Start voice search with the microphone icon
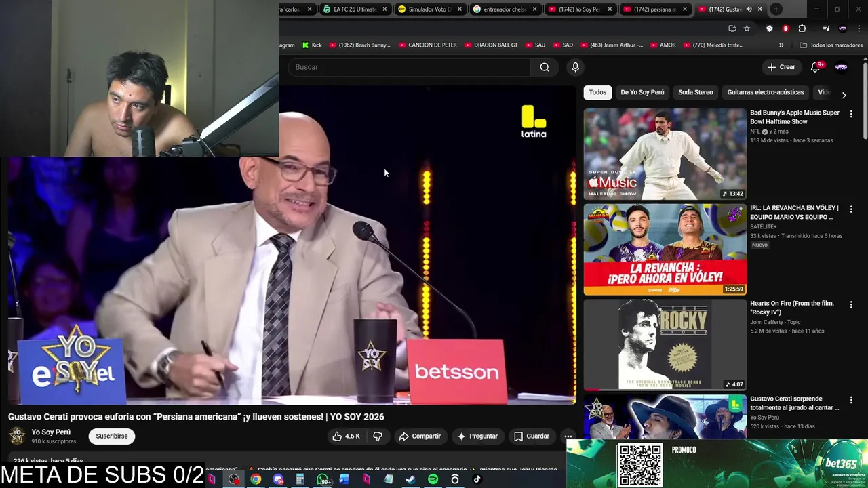Viewport: 868px width, 488px height. [575, 67]
